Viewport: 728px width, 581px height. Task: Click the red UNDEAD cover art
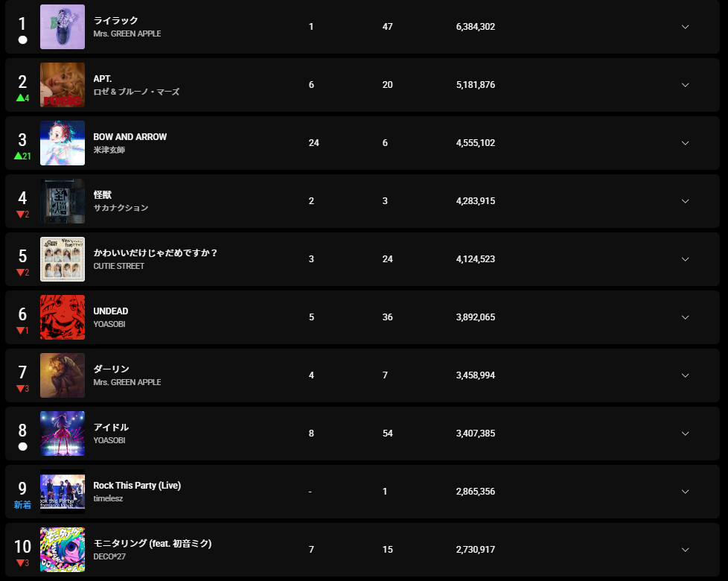pos(63,317)
